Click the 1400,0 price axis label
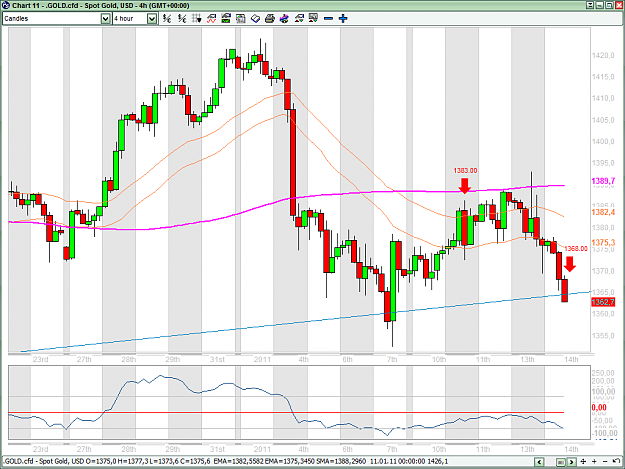 tap(603, 141)
